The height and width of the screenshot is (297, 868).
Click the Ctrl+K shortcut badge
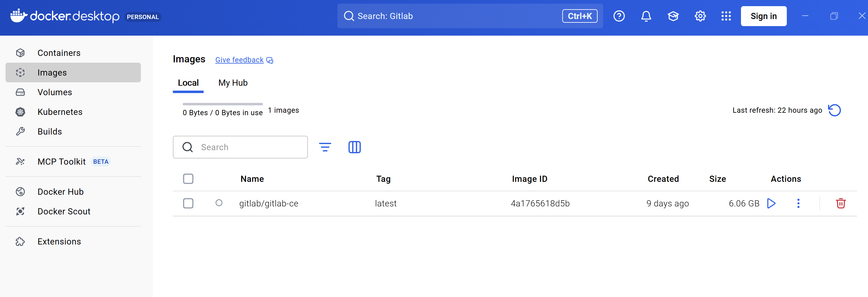click(x=579, y=16)
